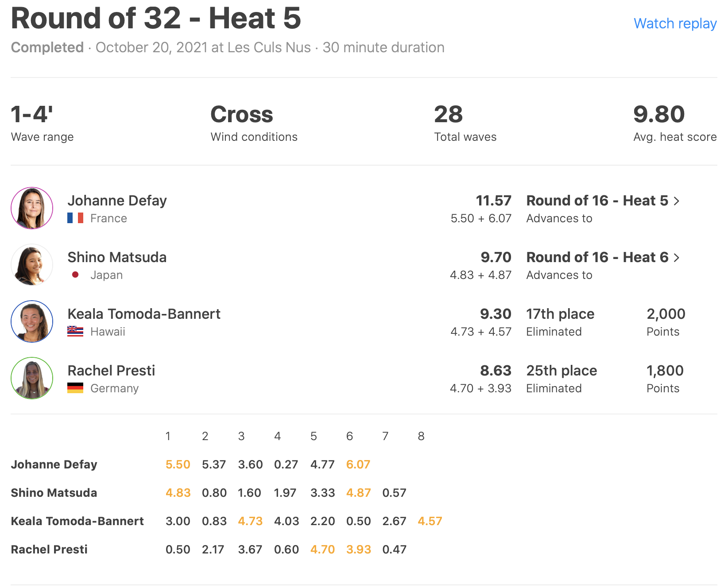The width and height of the screenshot is (728, 588).
Task: Click Keala Tomoda-Bannert's avatar
Action: click(x=32, y=321)
